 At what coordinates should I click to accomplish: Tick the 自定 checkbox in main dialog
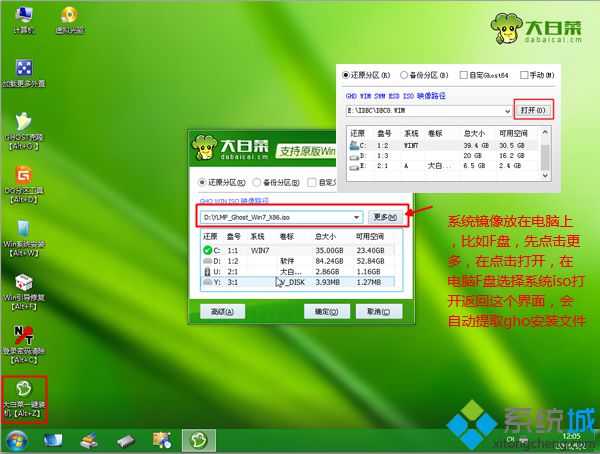point(312,182)
